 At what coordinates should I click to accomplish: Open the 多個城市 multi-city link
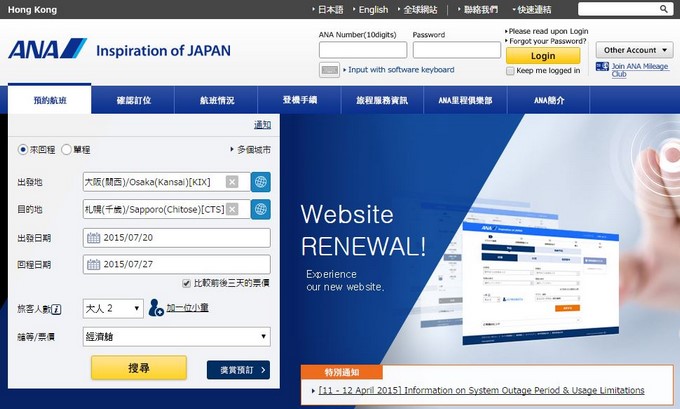click(254, 150)
